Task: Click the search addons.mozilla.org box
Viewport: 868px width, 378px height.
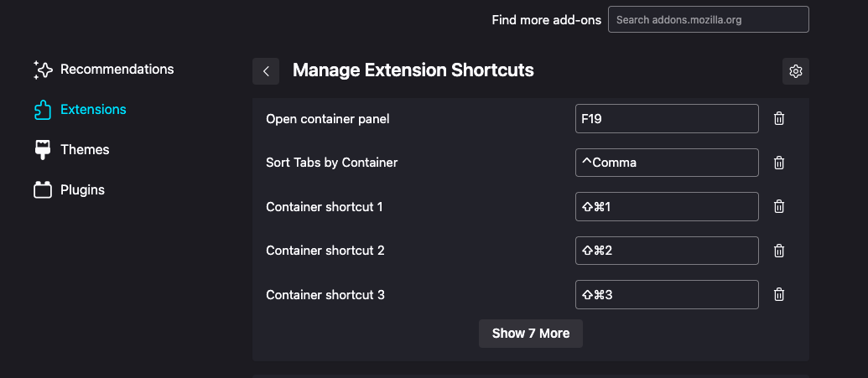Action: [708, 19]
